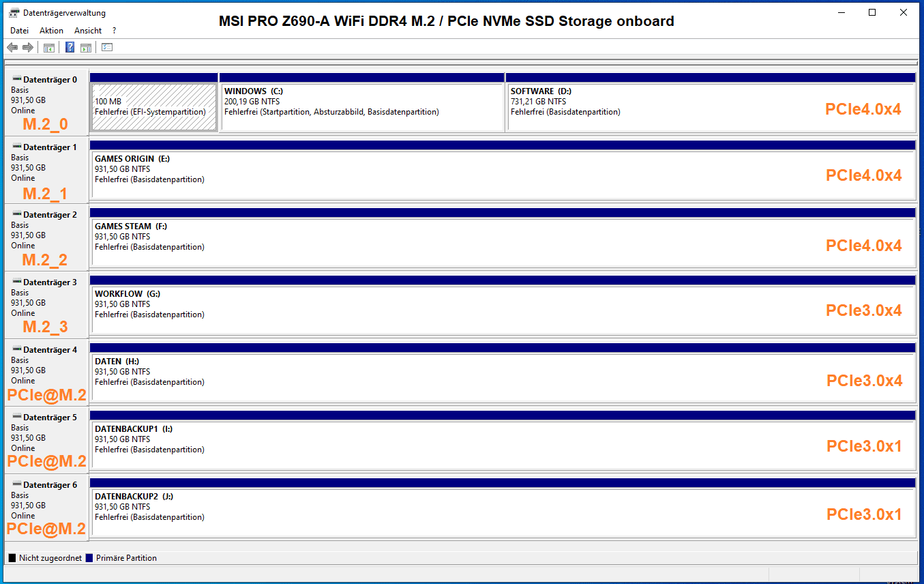Screen dimensions: 924x584
Task: Open the Datei menu
Action: pos(20,31)
